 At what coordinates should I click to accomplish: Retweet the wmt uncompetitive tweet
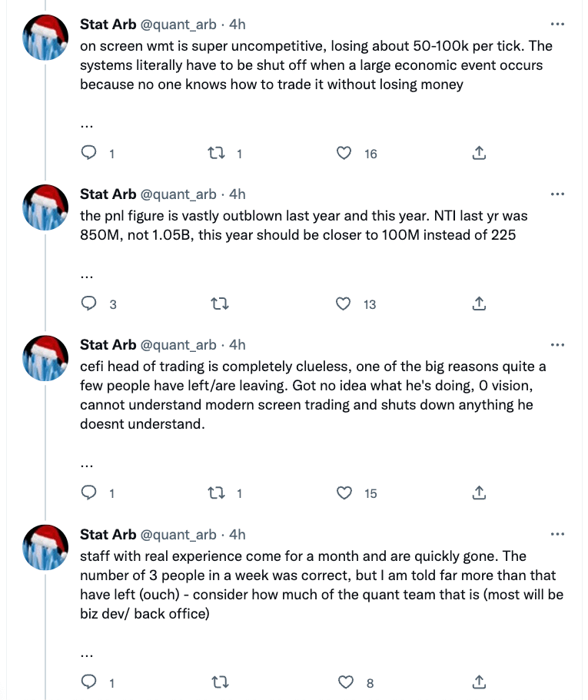218,154
